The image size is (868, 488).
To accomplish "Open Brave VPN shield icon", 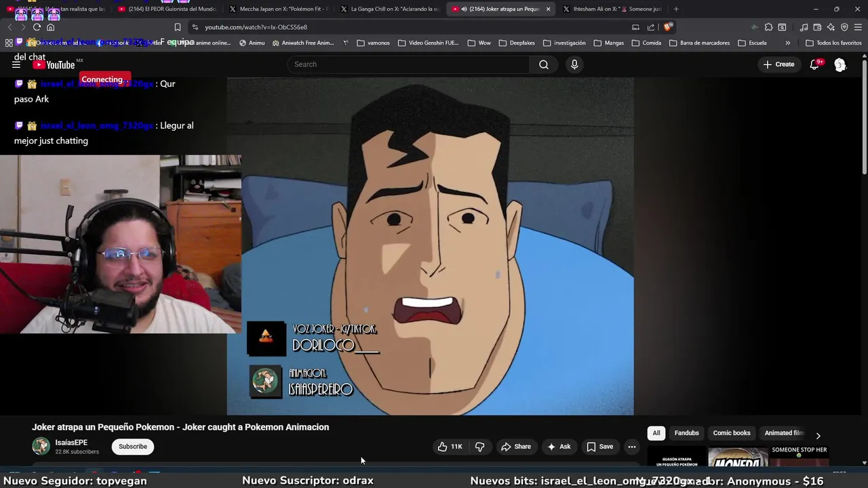I will tap(844, 27).
